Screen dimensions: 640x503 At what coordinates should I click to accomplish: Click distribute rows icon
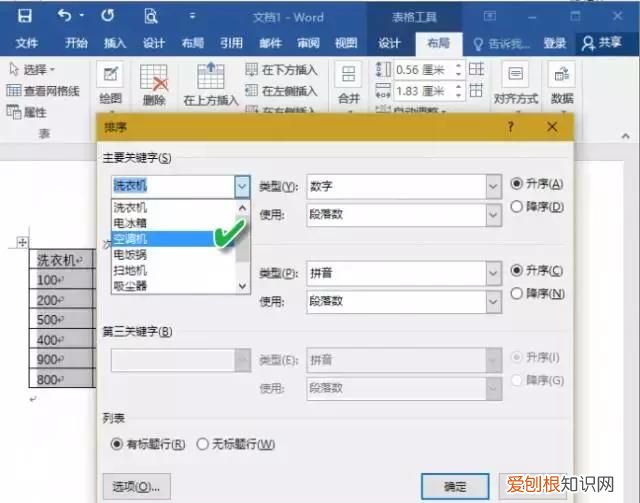pos(476,69)
